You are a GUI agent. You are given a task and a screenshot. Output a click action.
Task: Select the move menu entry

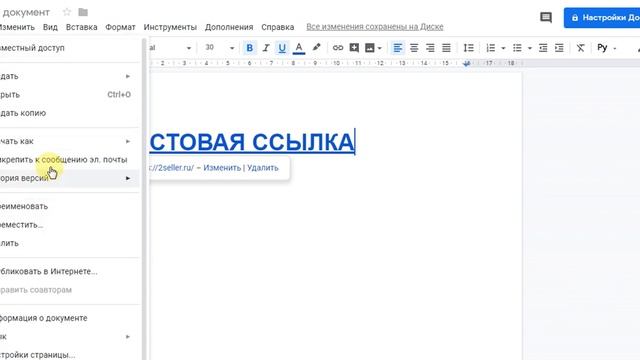pyautogui.click(x=70, y=224)
